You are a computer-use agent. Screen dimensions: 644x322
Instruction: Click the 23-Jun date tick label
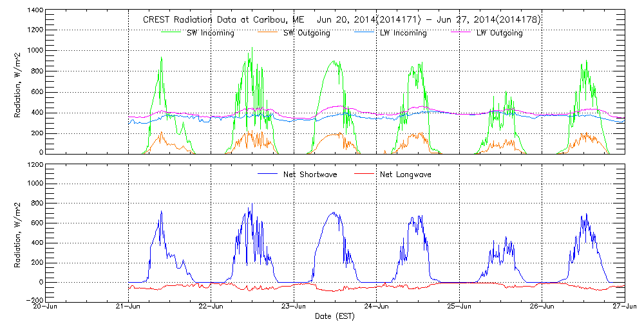point(294,308)
